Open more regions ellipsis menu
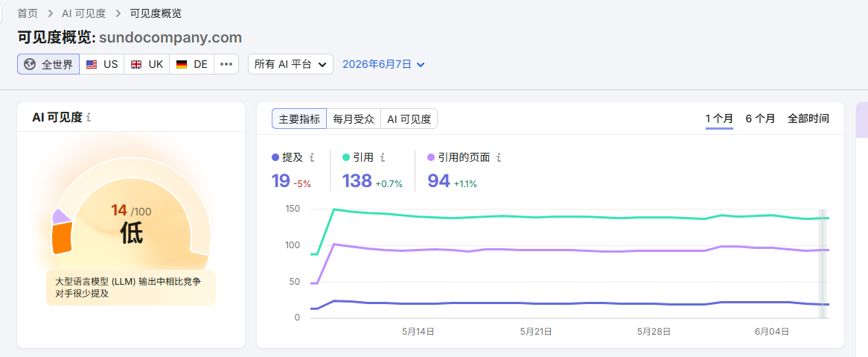 226,64
